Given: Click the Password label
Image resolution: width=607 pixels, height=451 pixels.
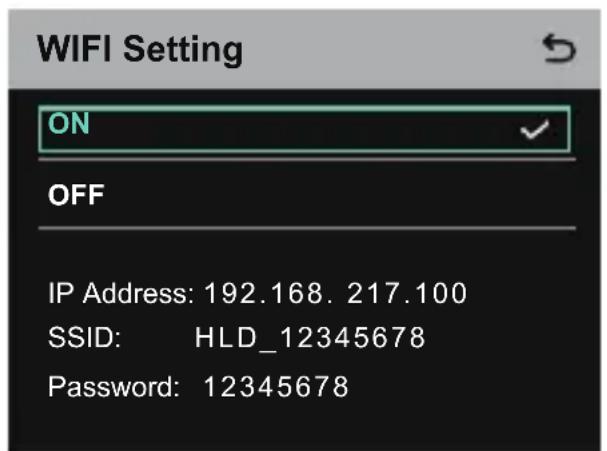Looking at the screenshot, I should (x=114, y=387).
